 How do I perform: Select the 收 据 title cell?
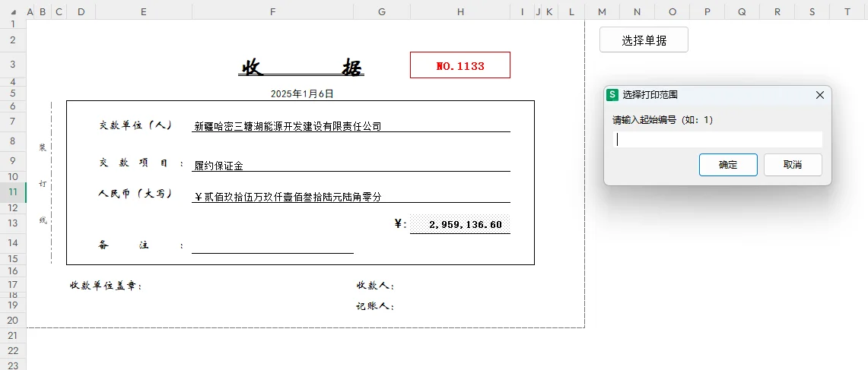tap(302, 68)
